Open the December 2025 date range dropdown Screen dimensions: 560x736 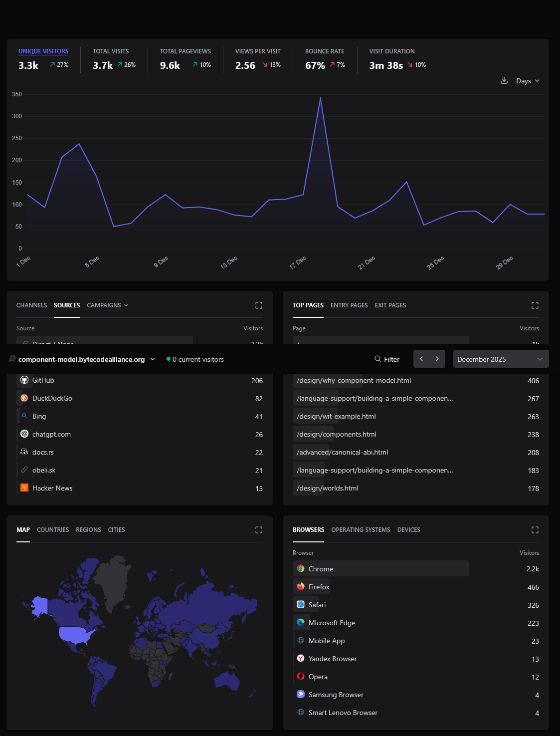pyautogui.click(x=500, y=359)
